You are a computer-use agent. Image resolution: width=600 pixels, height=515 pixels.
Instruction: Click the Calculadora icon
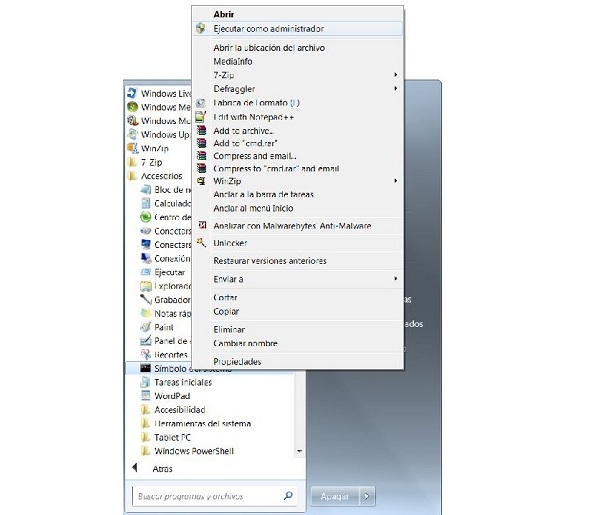coord(146,203)
